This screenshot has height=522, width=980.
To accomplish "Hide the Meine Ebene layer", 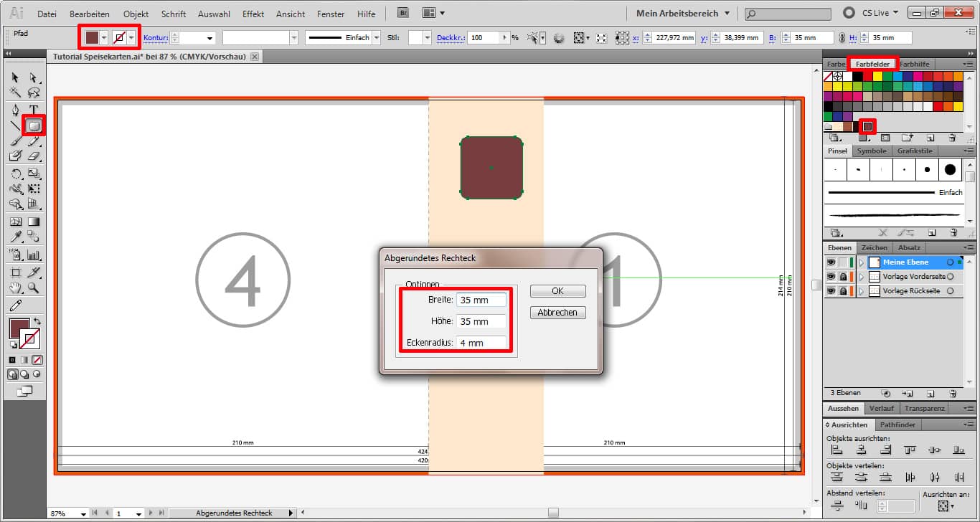I will pos(831,262).
